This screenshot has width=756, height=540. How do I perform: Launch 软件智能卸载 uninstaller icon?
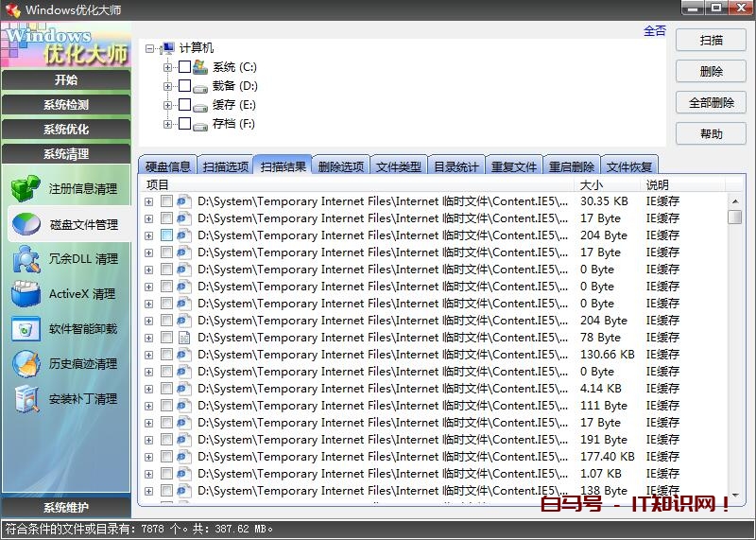point(26,329)
